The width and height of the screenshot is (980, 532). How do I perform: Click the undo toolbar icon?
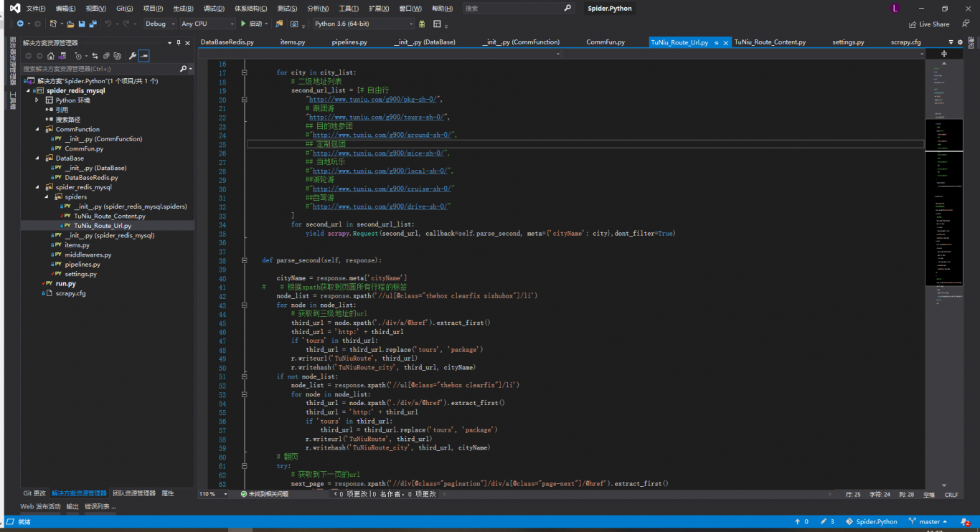click(x=108, y=24)
